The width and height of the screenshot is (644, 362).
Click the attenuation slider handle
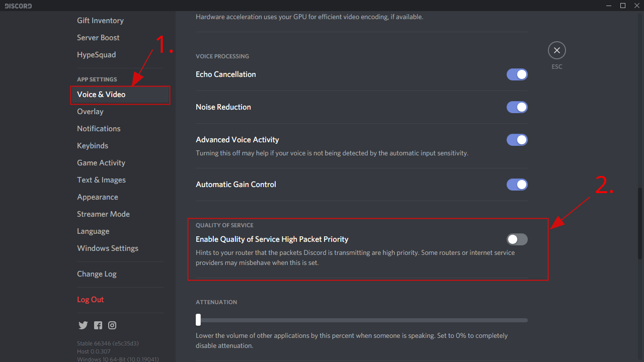click(198, 320)
